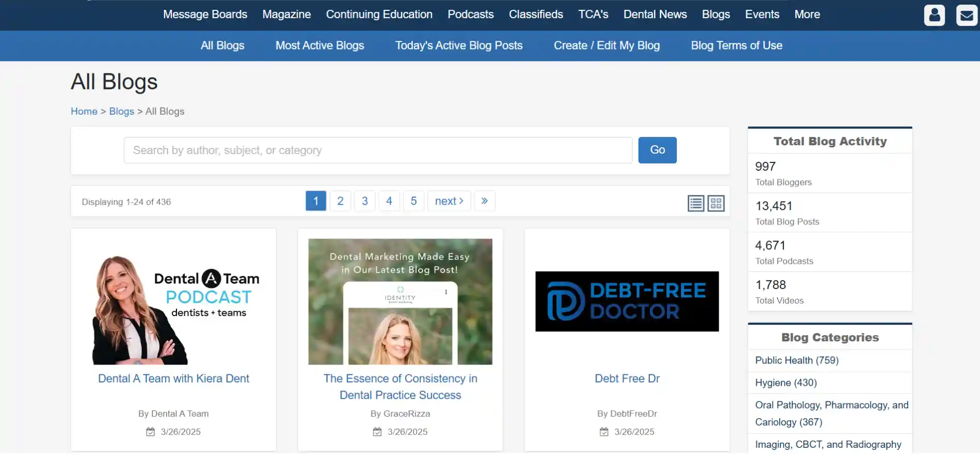Select Blogs in top navigation
980x454 pixels.
click(x=716, y=14)
